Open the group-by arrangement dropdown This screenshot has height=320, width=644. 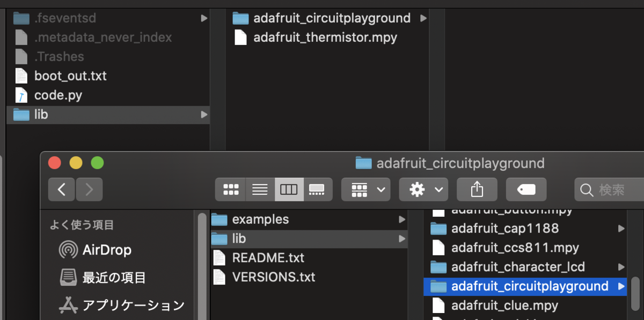pyautogui.click(x=366, y=190)
